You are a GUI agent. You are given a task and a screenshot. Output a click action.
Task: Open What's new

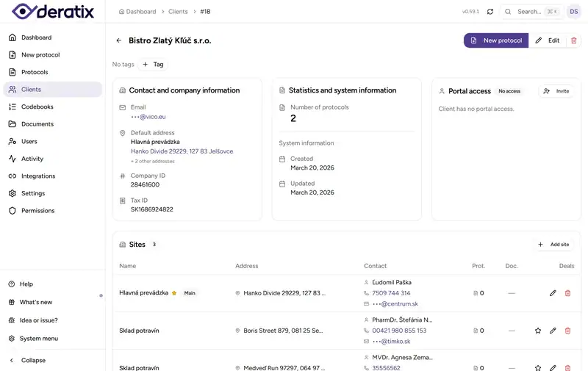point(52,302)
